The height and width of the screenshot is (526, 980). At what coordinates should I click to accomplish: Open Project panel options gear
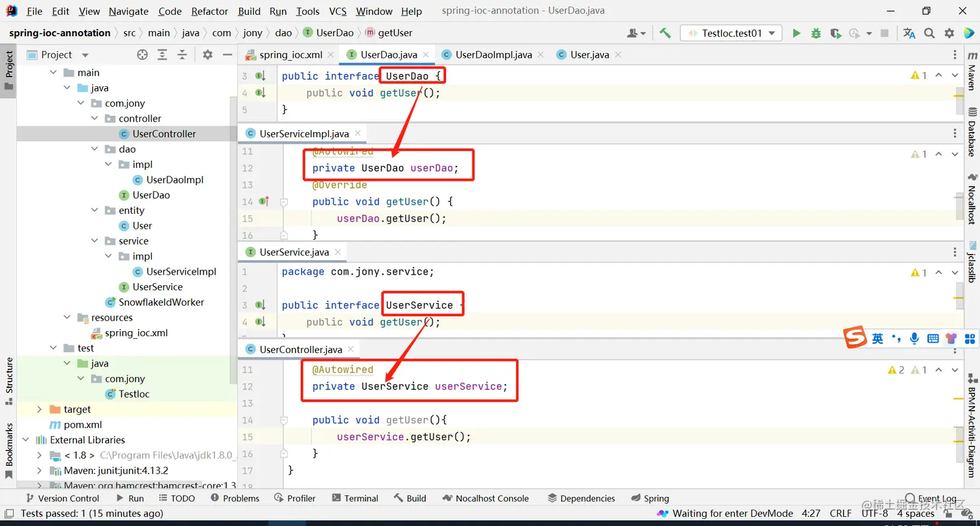coord(207,55)
